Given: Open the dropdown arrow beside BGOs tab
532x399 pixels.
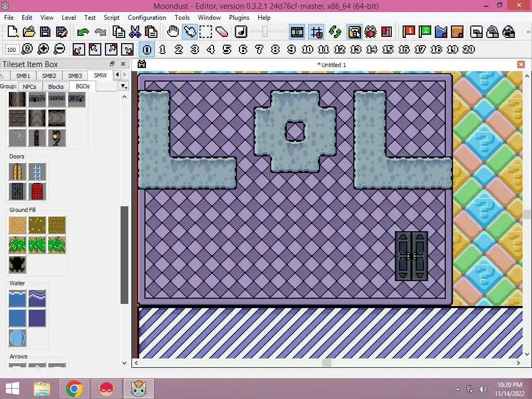Looking at the screenshot, I should [124, 86].
